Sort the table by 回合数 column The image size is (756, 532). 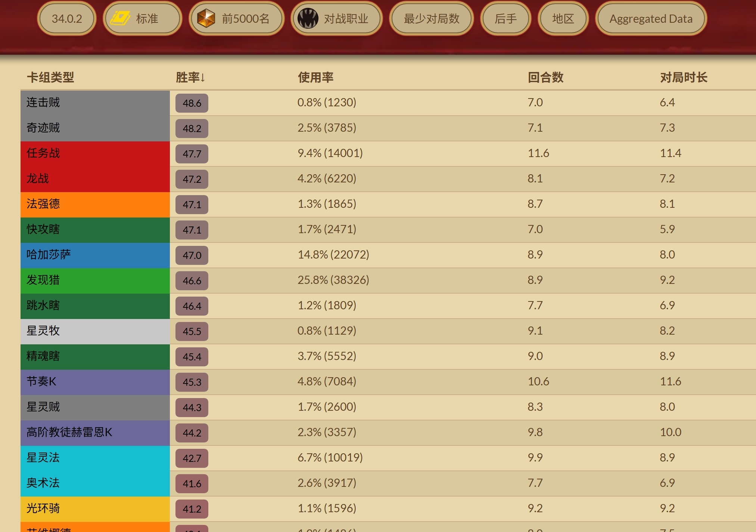click(x=545, y=78)
